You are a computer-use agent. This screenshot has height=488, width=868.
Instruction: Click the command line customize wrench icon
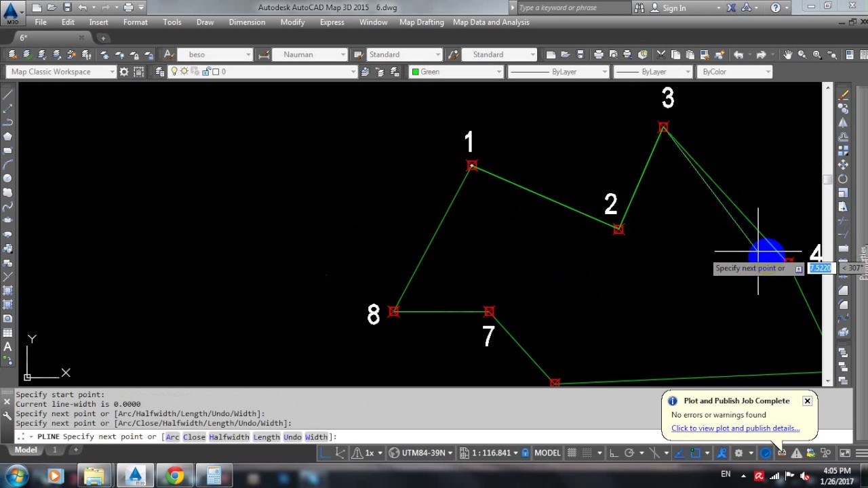click(7, 415)
